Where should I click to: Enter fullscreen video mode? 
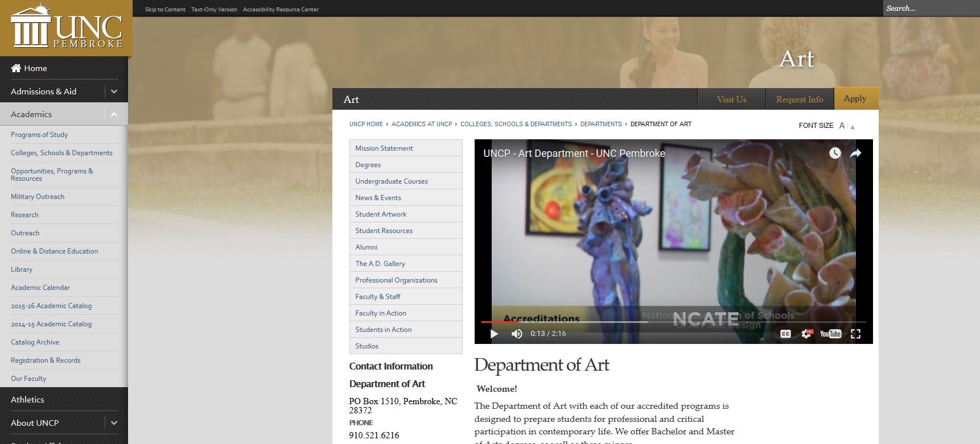point(855,334)
